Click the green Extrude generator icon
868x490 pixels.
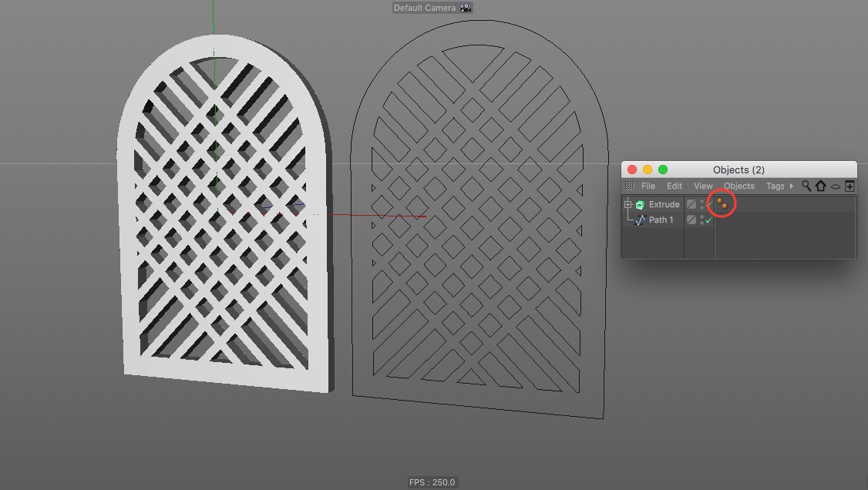tap(640, 205)
